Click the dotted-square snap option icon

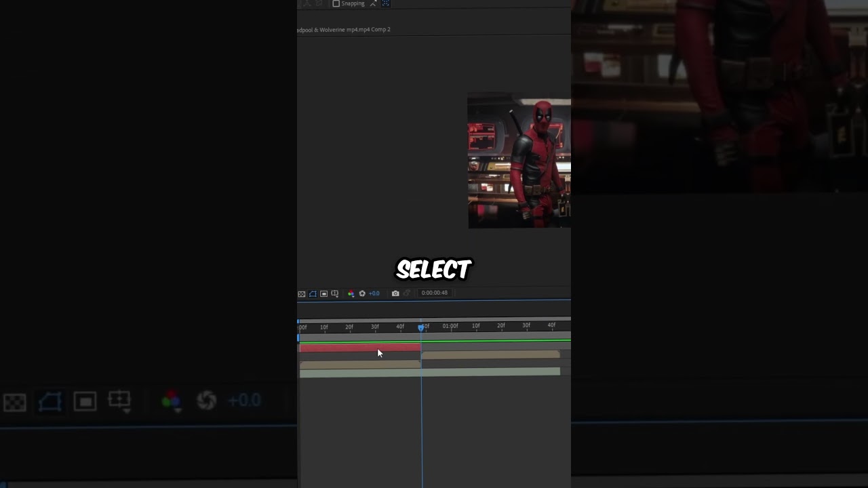[x=386, y=3]
